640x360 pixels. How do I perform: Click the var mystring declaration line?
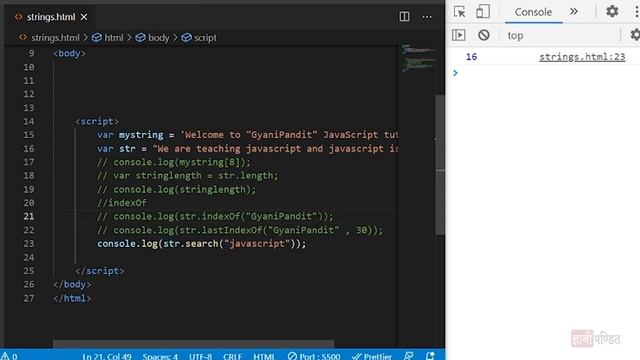tap(247, 135)
